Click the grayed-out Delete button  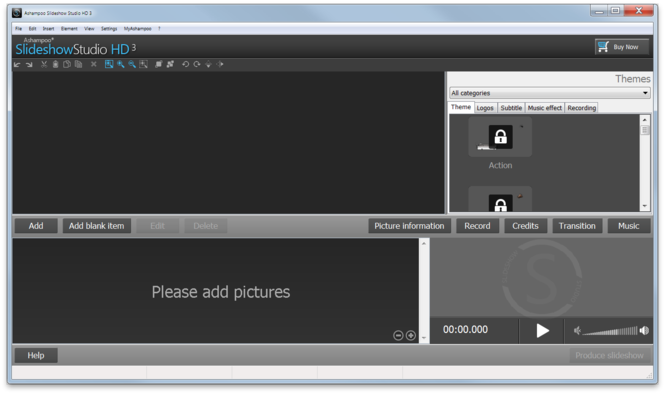(x=206, y=226)
